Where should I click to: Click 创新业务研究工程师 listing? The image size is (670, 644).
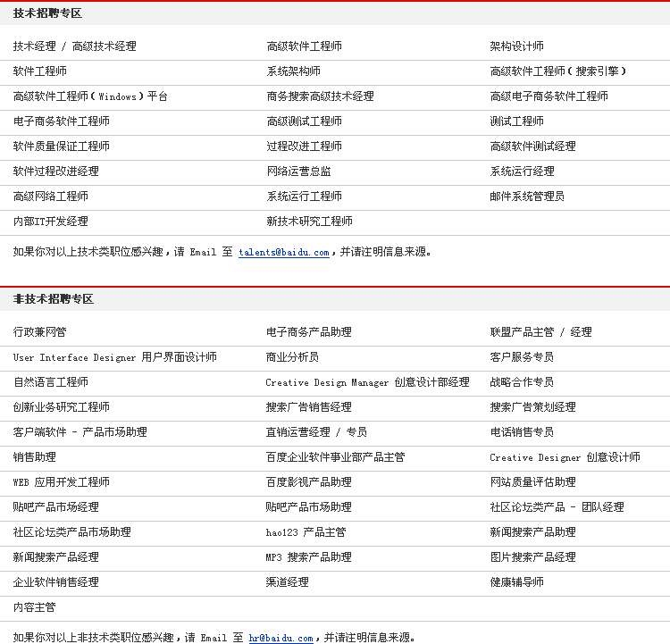pos(62,406)
